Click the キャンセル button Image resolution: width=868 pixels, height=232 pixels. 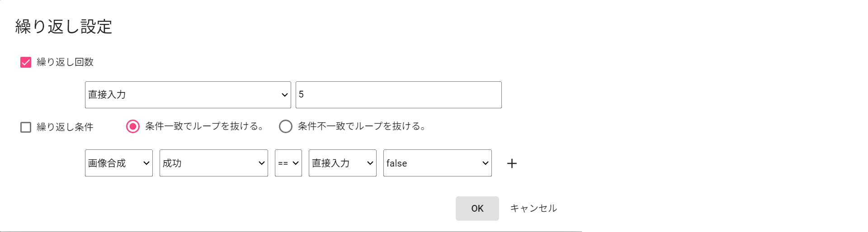click(x=533, y=209)
